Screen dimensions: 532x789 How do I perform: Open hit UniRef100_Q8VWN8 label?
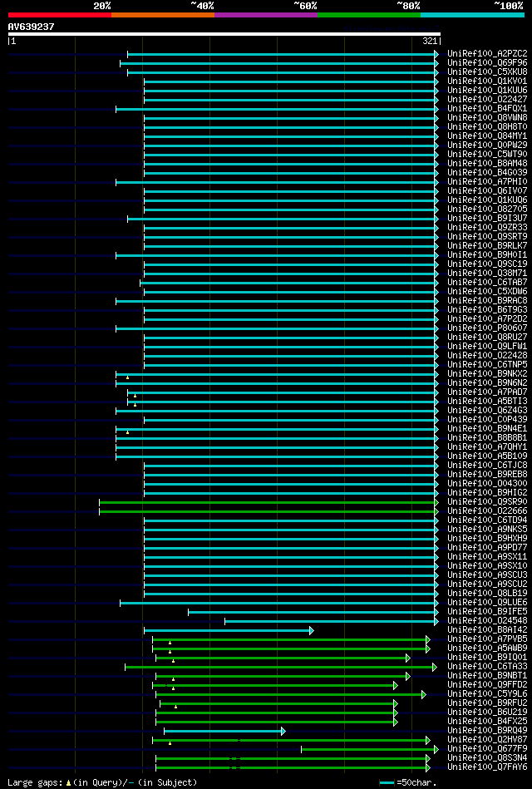click(487, 118)
